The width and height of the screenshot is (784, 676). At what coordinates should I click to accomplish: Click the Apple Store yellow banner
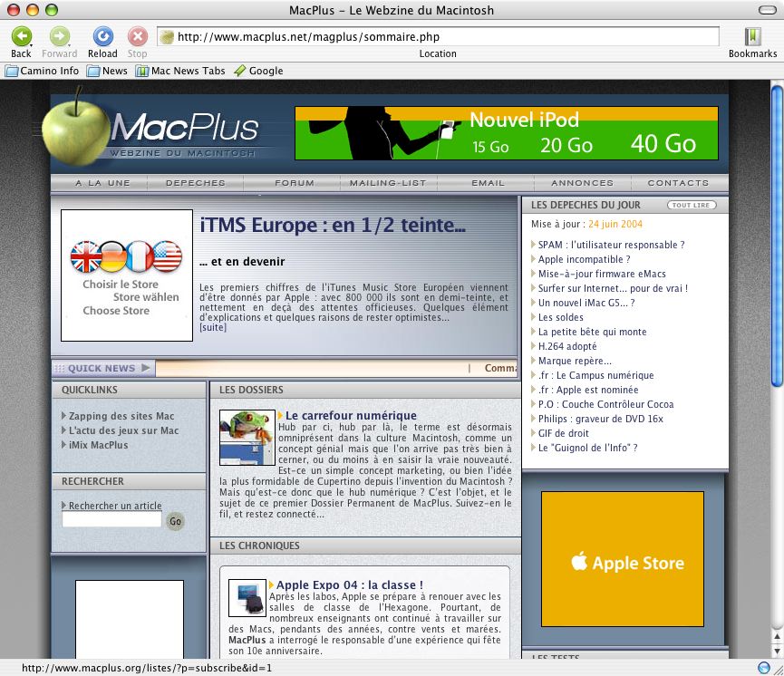pos(623,559)
